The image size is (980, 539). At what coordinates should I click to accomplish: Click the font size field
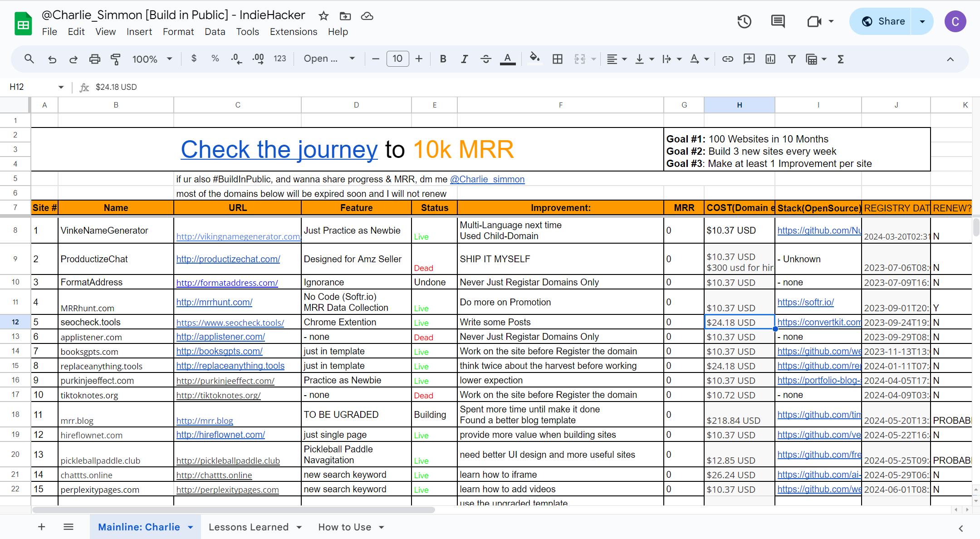(x=397, y=59)
